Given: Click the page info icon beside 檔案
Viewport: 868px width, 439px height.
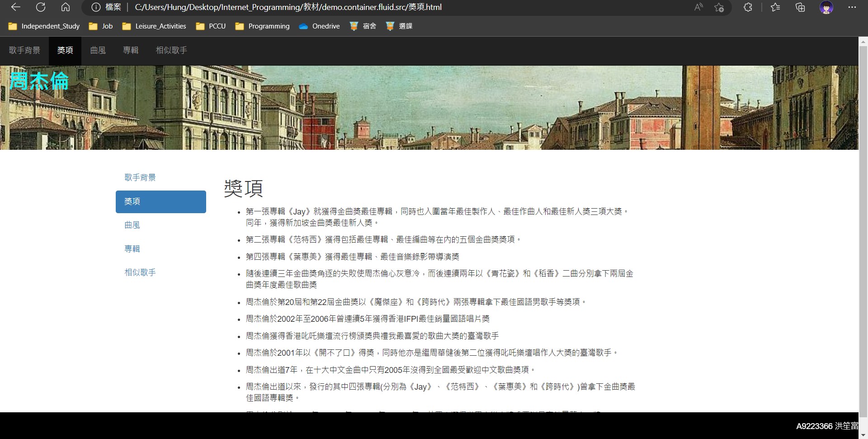Looking at the screenshot, I should coord(95,7).
